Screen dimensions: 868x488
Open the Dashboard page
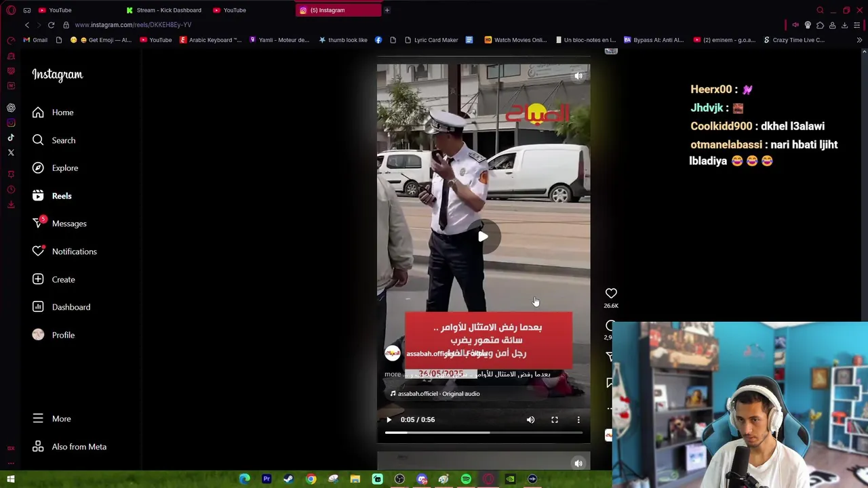[61, 307]
